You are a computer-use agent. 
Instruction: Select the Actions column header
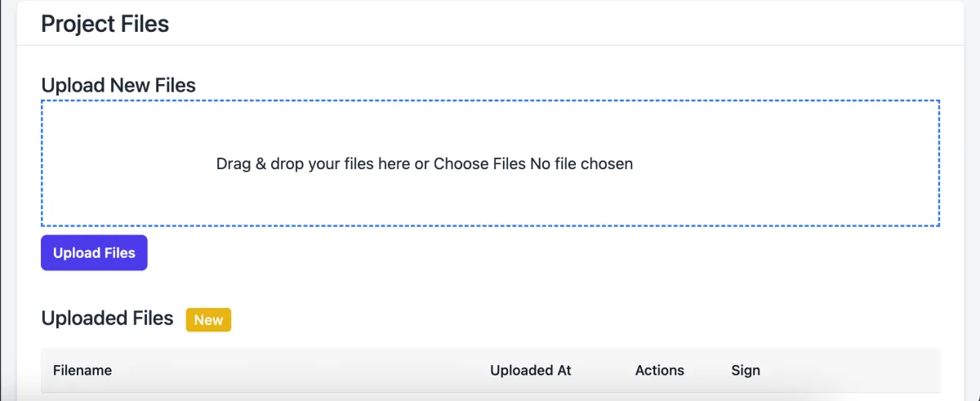(x=659, y=370)
